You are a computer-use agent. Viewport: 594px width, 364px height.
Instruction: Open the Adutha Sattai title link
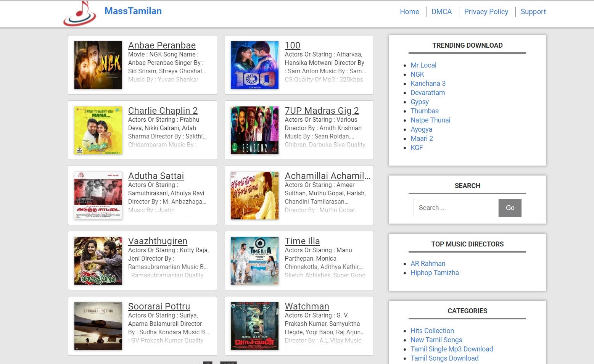coord(156,176)
